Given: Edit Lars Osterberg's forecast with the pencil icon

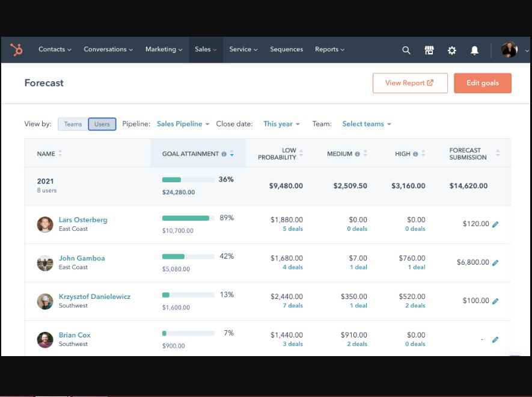Looking at the screenshot, I should 495,224.
